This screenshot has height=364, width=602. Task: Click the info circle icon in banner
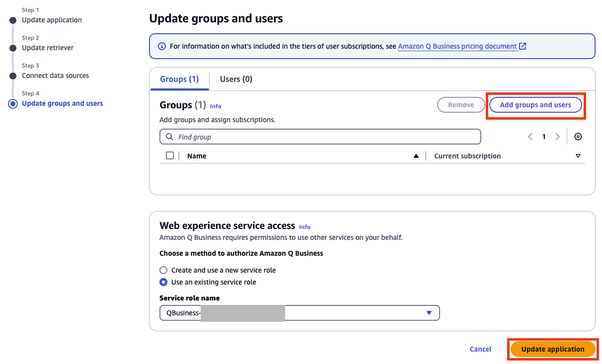tap(161, 46)
